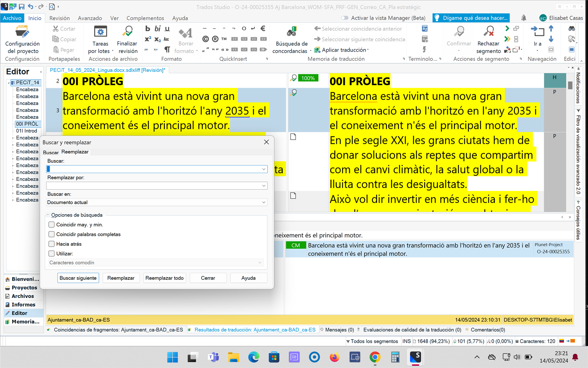Image resolution: width=588 pixels, height=368 pixels.
Task: Open Ir a navigation tool
Action: tap(537, 39)
